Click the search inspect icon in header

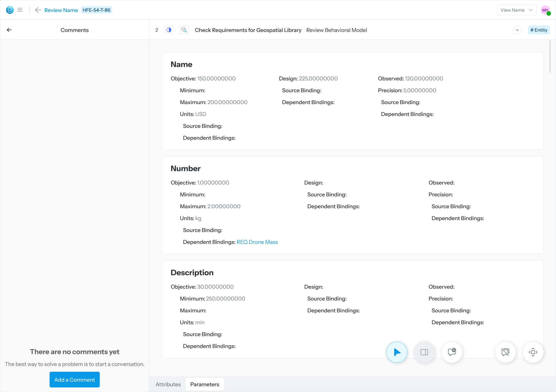click(x=184, y=30)
